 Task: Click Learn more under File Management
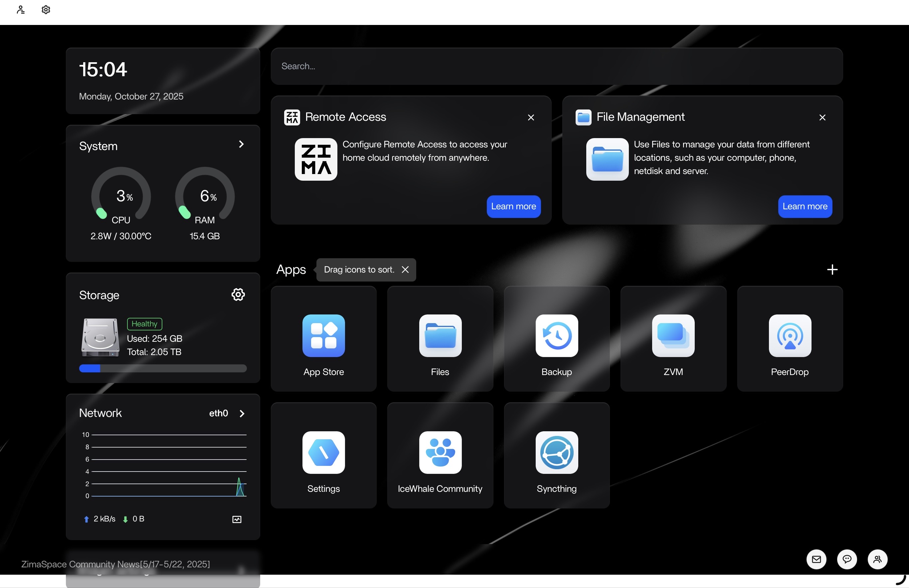click(805, 207)
